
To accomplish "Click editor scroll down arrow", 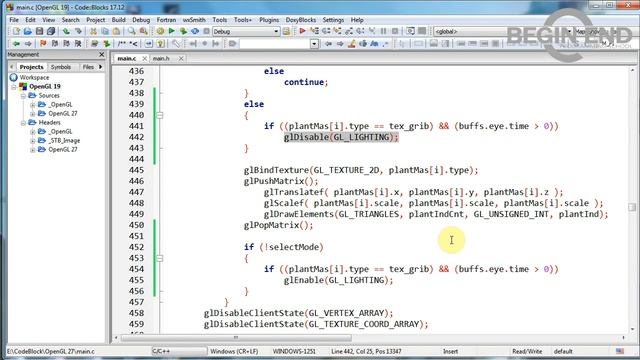I will pos(632,329).
